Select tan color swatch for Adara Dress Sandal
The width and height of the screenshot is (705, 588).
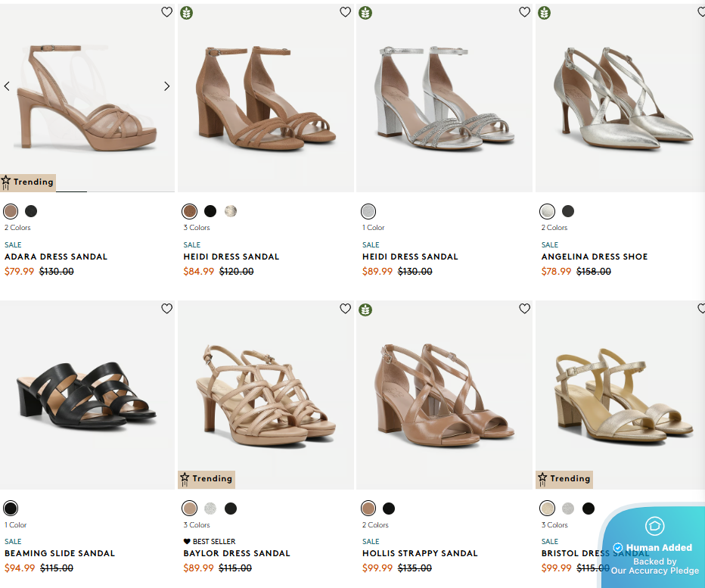tap(11, 211)
